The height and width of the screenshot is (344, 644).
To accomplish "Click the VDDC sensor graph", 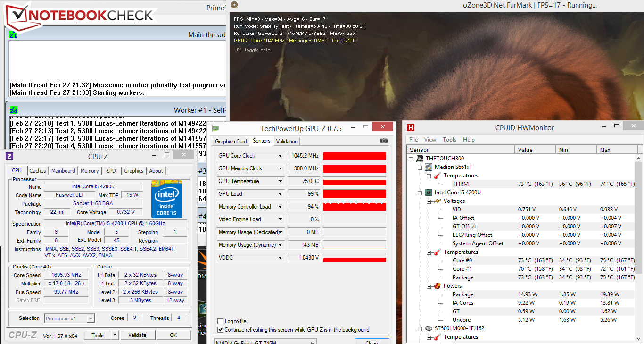I will point(355,258).
